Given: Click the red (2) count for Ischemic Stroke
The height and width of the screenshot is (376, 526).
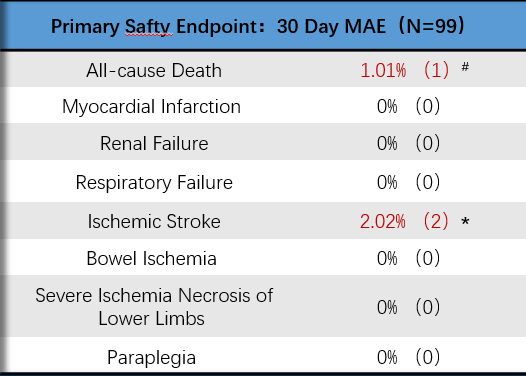Looking at the screenshot, I should tap(435, 221).
